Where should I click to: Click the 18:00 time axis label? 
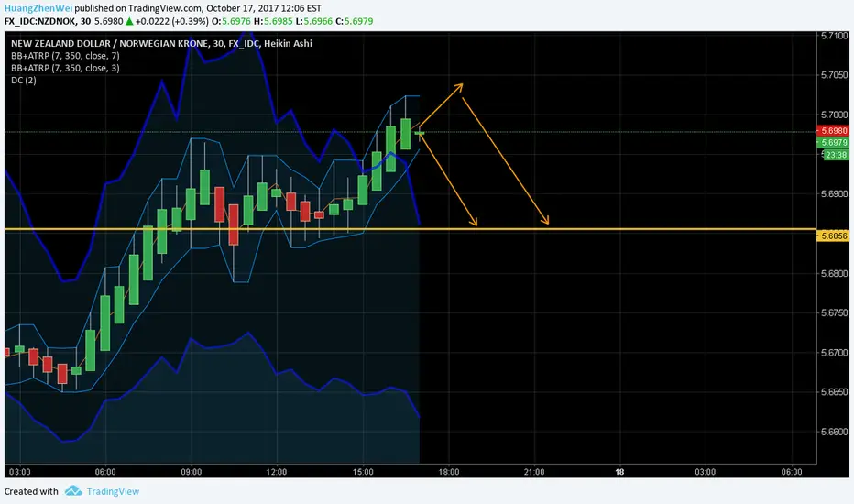point(449,472)
